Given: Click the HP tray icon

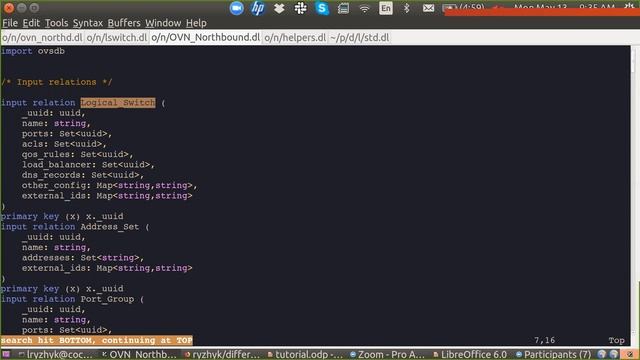Looking at the screenshot, I should coord(258,8).
